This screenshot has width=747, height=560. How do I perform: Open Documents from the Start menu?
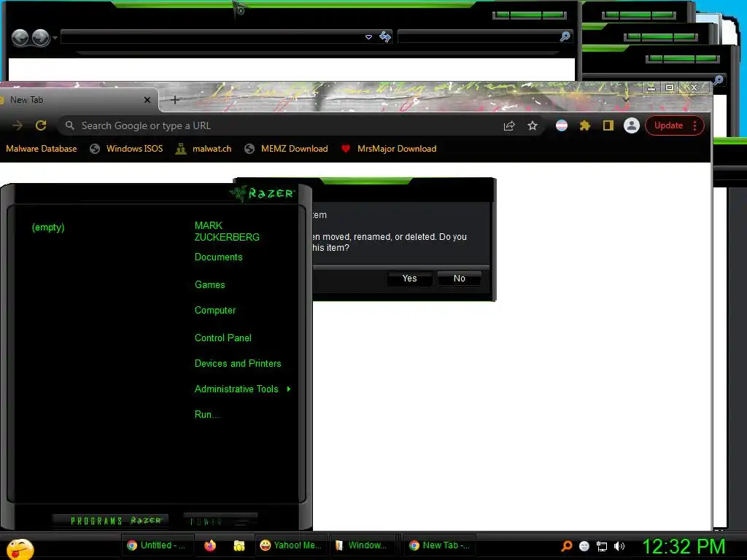click(x=219, y=257)
